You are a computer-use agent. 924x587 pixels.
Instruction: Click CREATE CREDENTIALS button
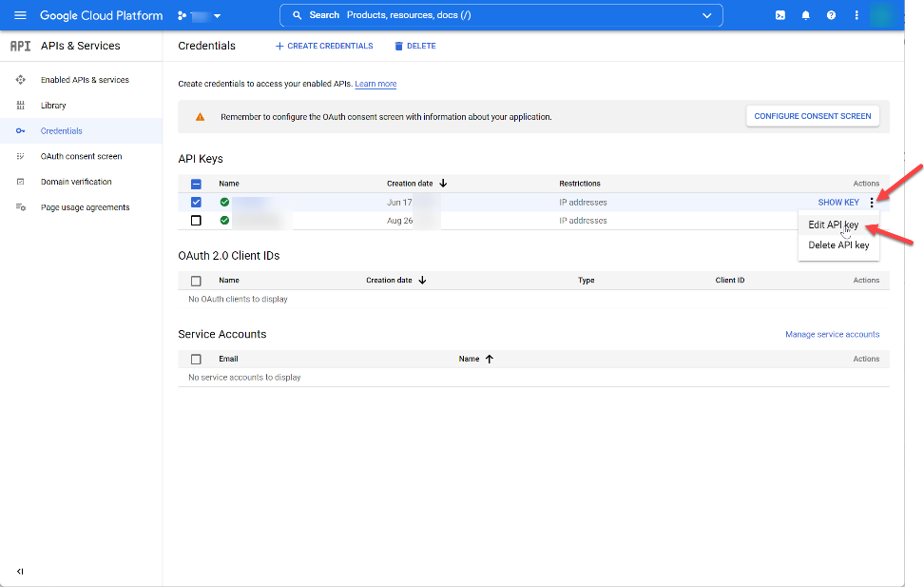324,46
